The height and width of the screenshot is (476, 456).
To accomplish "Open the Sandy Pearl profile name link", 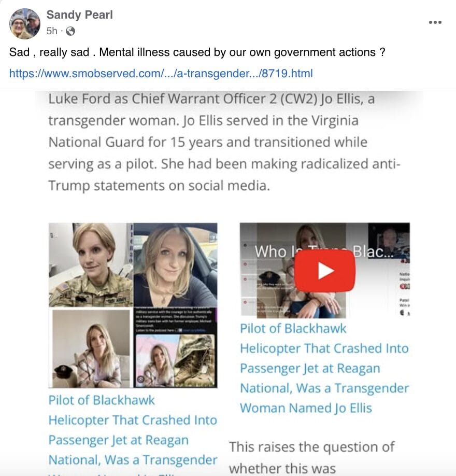I will [x=79, y=15].
